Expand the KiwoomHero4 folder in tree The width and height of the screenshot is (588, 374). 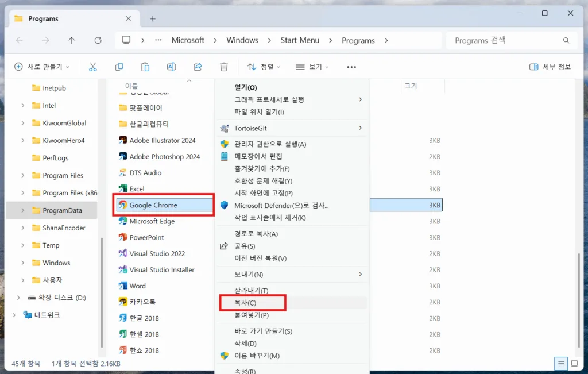[x=23, y=140]
